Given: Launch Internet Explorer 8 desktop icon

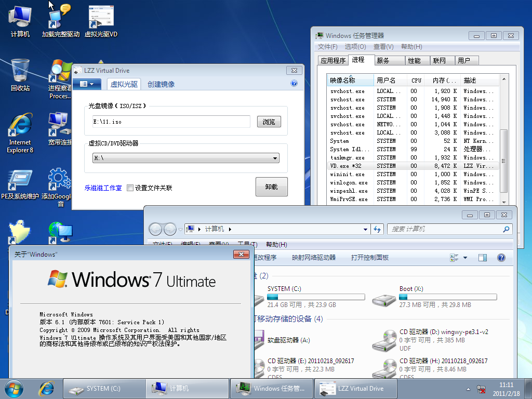Looking at the screenshot, I should pos(20,133).
